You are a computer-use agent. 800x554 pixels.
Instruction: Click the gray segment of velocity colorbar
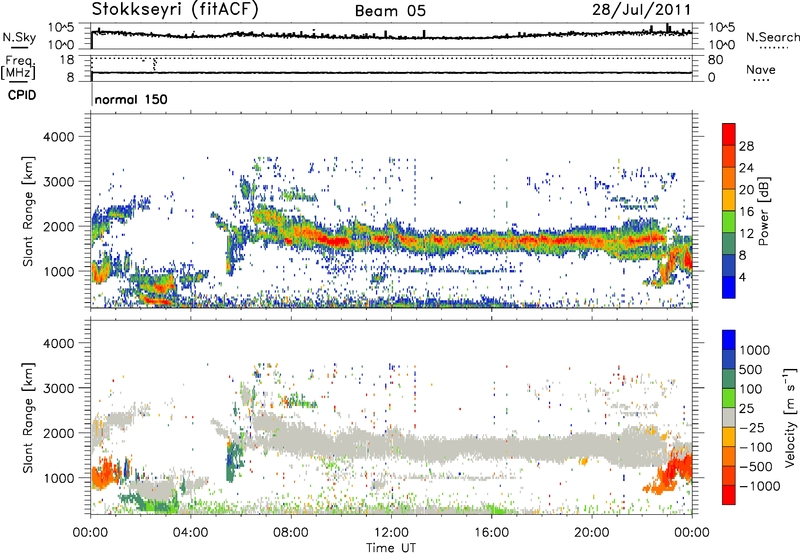729,418
